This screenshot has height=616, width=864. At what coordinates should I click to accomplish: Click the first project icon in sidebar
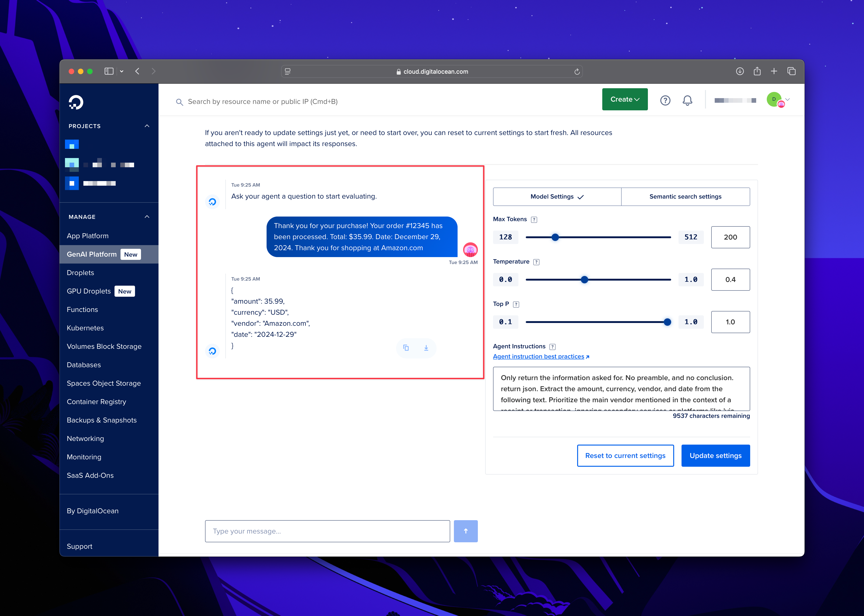(72, 144)
